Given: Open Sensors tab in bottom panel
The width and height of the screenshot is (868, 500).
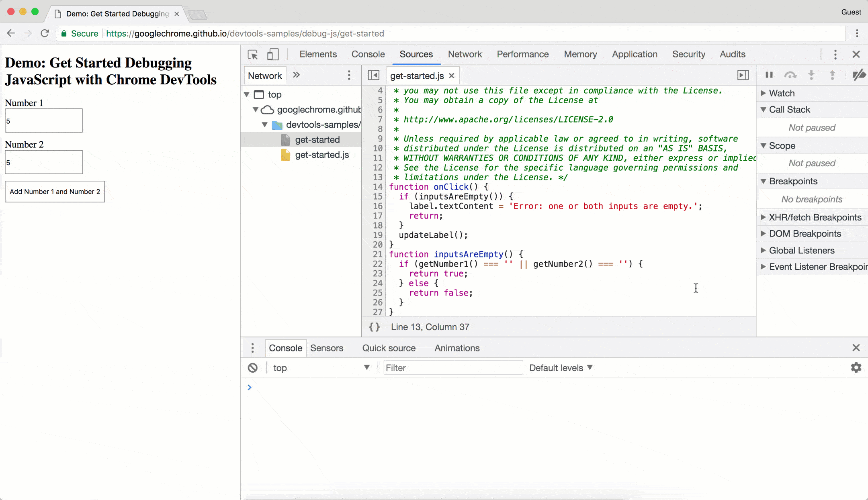Looking at the screenshot, I should tap(327, 347).
